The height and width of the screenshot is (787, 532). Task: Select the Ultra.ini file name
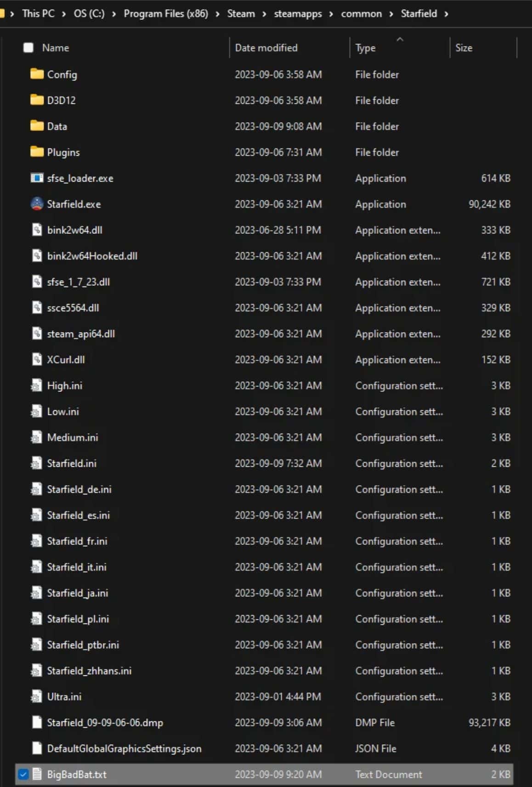coord(64,697)
